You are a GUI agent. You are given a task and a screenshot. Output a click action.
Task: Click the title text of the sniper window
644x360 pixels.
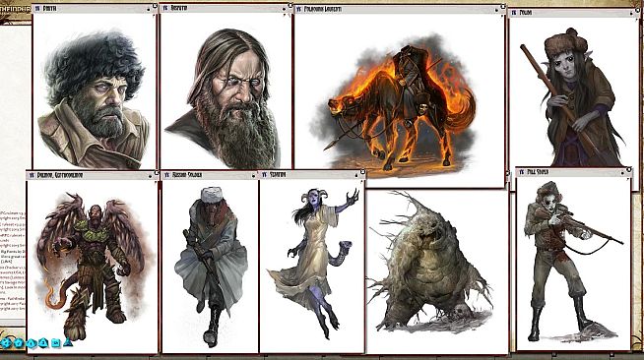tap(539, 172)
